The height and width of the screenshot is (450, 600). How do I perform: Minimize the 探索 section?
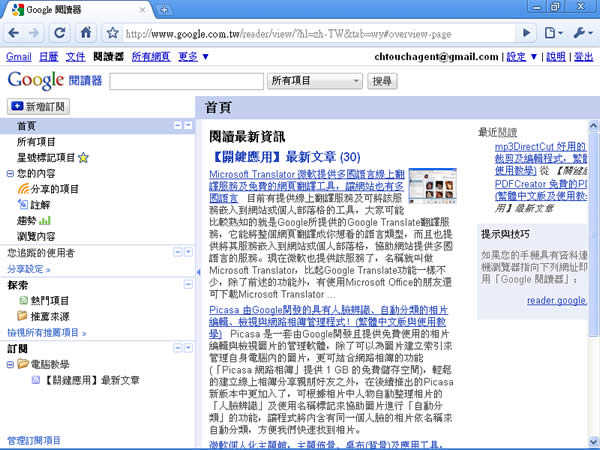pos(188,284)
